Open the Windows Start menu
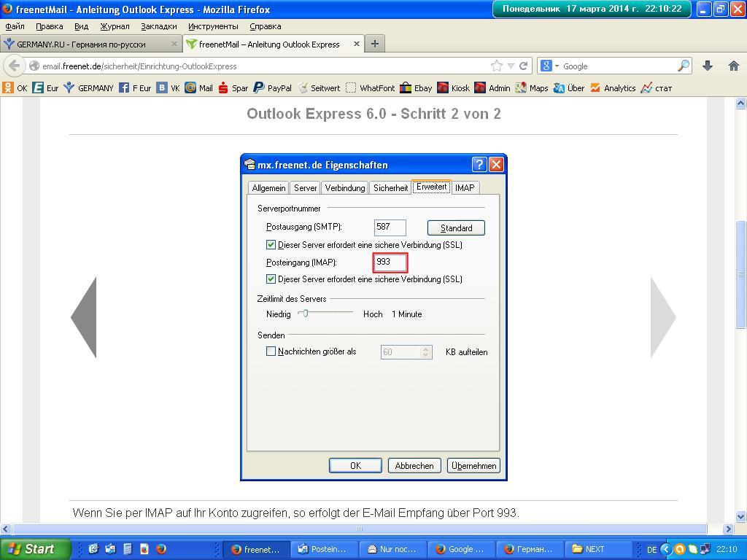The height and width of the screenshot is (560, 747). point(34,549)
